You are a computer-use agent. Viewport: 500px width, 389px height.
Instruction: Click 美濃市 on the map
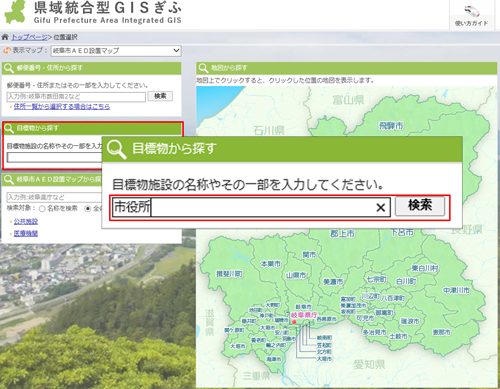333,282
